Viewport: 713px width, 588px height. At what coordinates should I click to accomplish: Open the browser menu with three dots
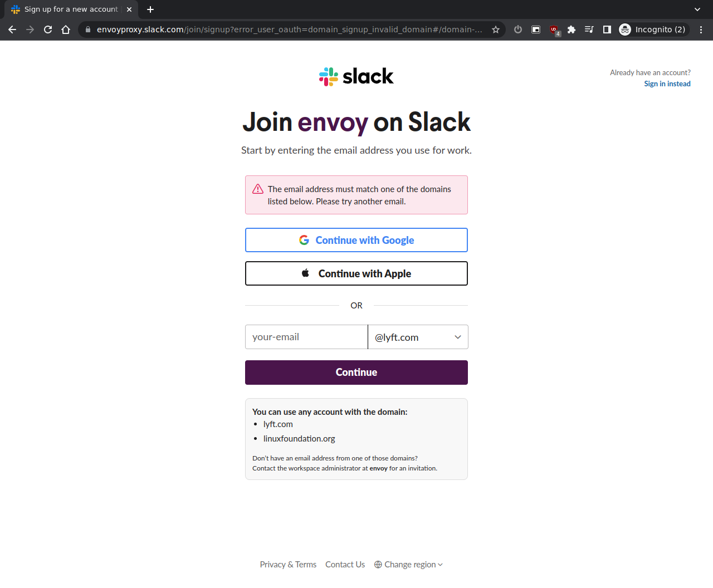click(x=701, y=29)
